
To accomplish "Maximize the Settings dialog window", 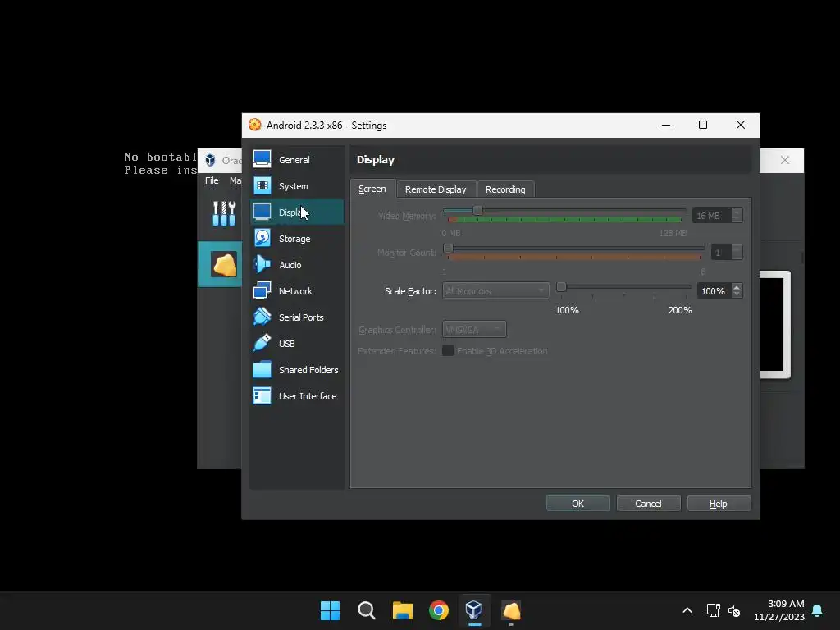I will click(703, 125).
